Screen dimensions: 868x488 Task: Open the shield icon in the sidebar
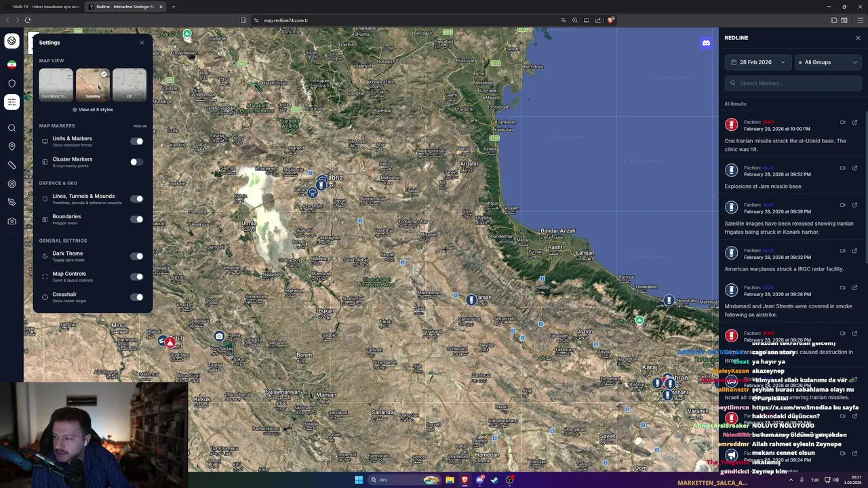12,83
